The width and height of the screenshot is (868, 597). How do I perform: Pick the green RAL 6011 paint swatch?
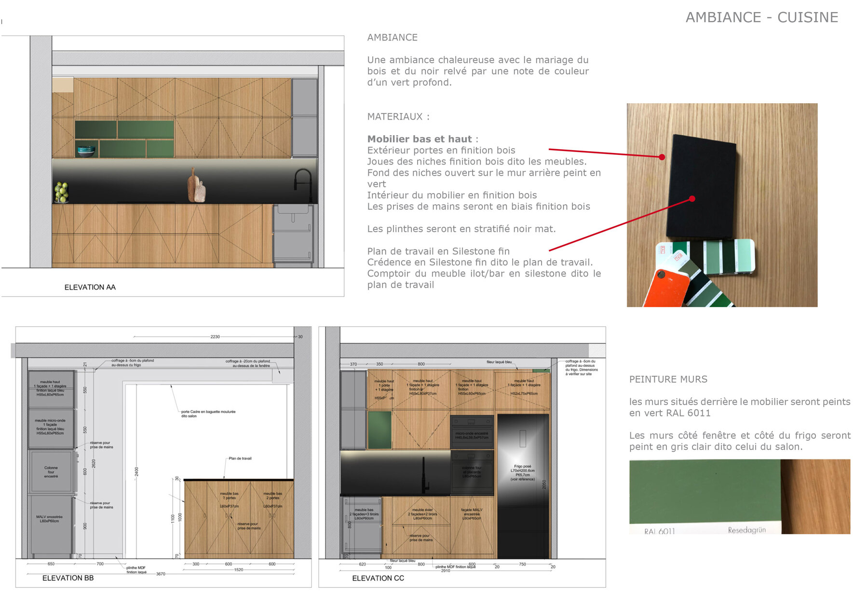point(704,490)
